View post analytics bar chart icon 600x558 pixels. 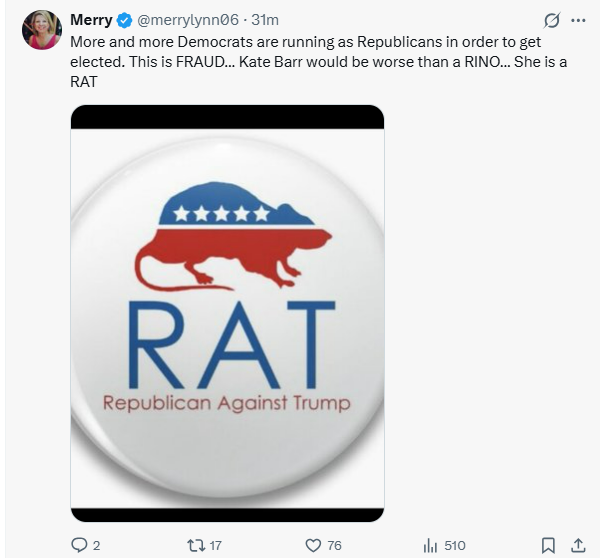[x=430, y=545]
